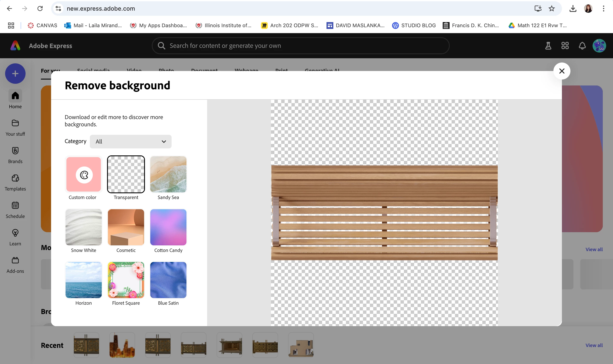Select the Transparent background option
This screenshot has height=364, width=613.
click(x=126, y=174)
